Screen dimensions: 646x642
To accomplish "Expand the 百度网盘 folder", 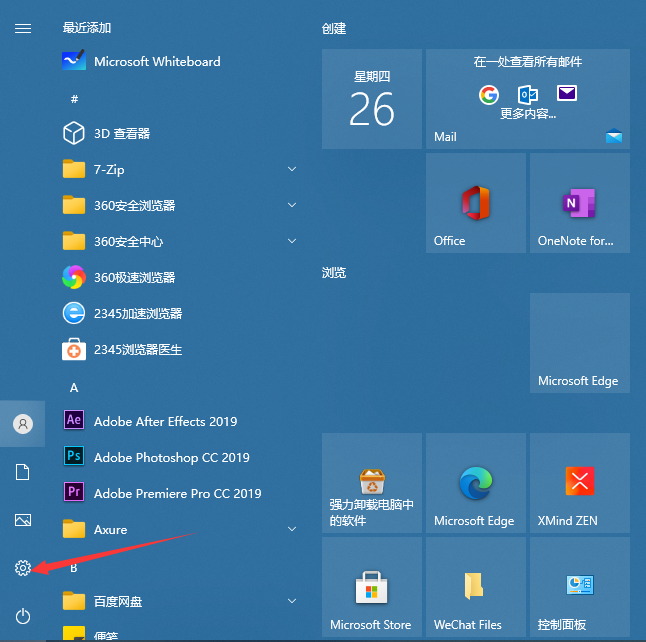I will click(292, 601).
